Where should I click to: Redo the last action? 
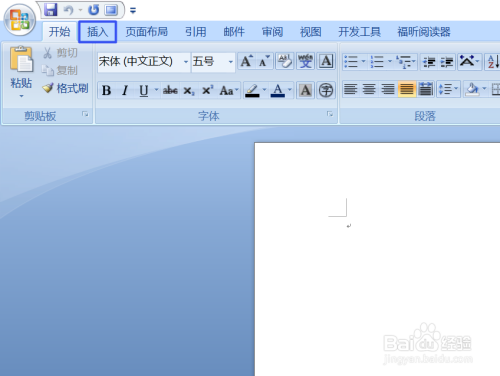tap(94, 10)
